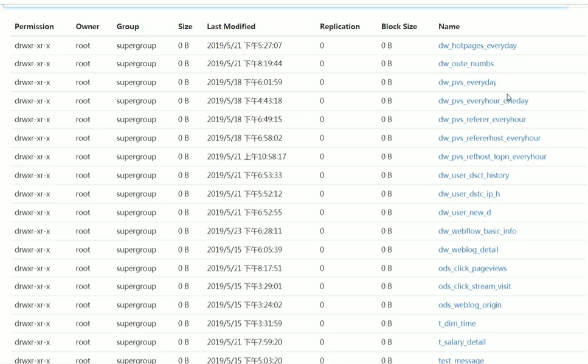Open dw_weblog_detail directory link
The height and width of the screenshot is (364, 588).
click(468, 250)
